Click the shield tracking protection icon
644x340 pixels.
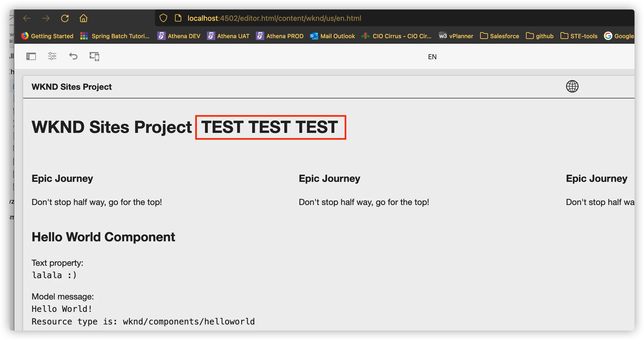click(x=163, y=18)
